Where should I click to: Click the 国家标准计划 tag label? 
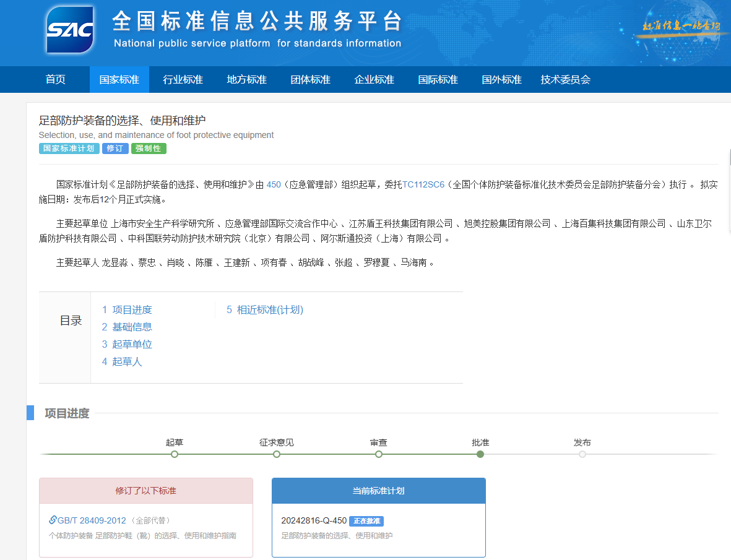coord(69,149)
